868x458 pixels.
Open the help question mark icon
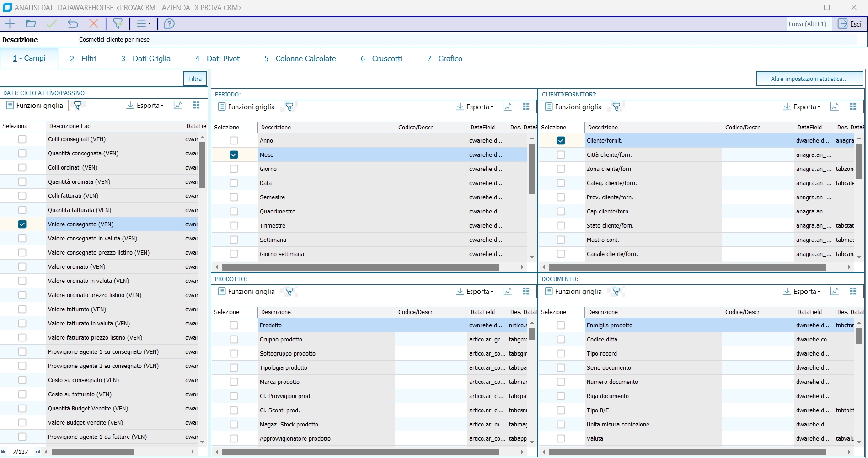[169, 24]
